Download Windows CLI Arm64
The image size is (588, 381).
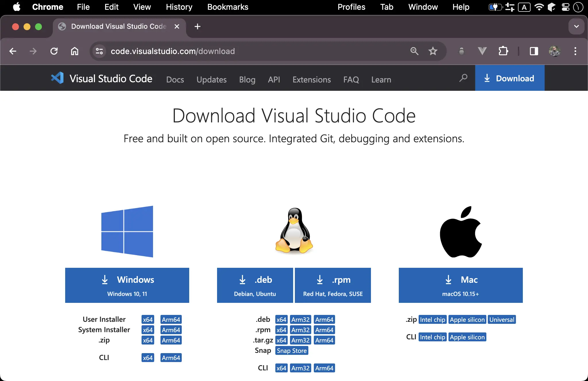[x=171, y=358]
